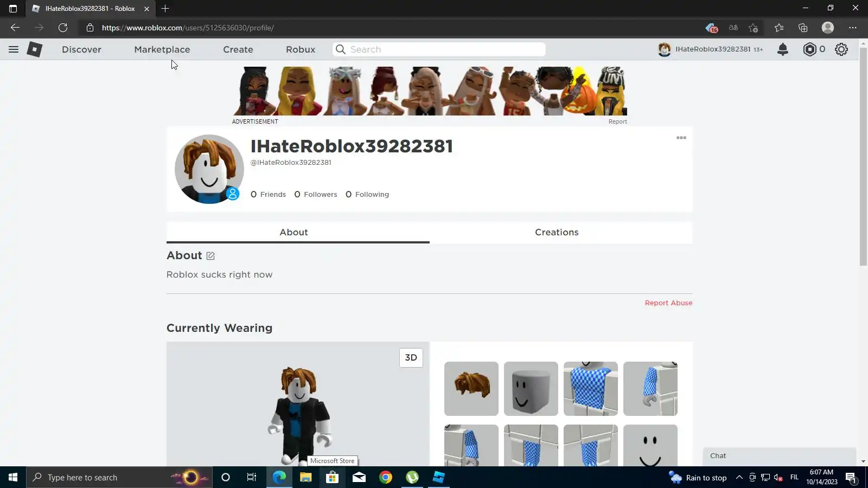868x488 pixels.
Task: Open a new browser tab
Action: (x=165, y=9)
